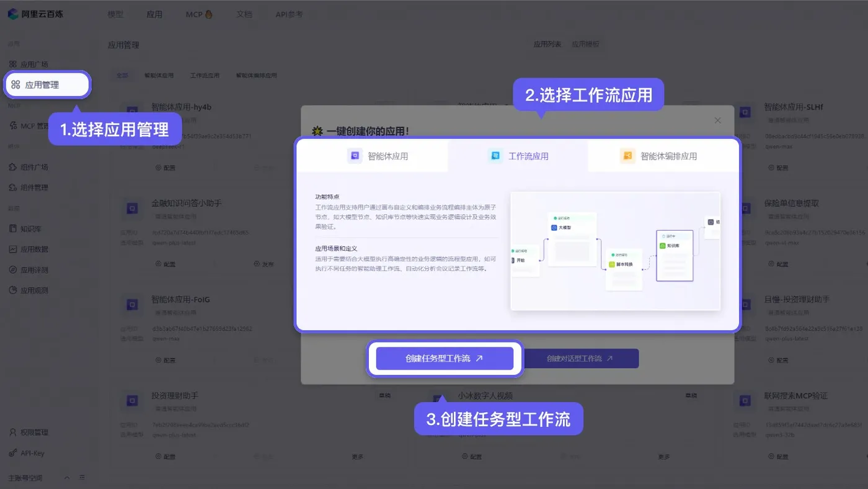Open the API参考 top menu

pyautogui.click(x=289, y=14)
